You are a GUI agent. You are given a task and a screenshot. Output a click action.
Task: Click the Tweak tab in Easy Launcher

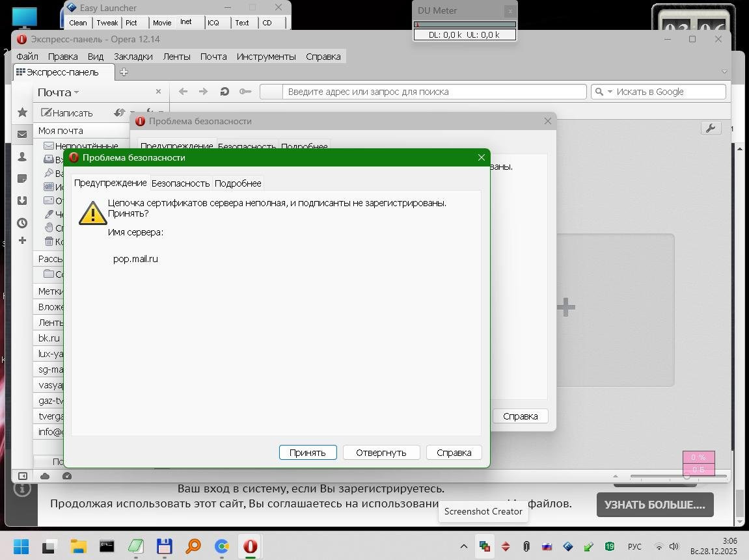click(x=107, y=23)
